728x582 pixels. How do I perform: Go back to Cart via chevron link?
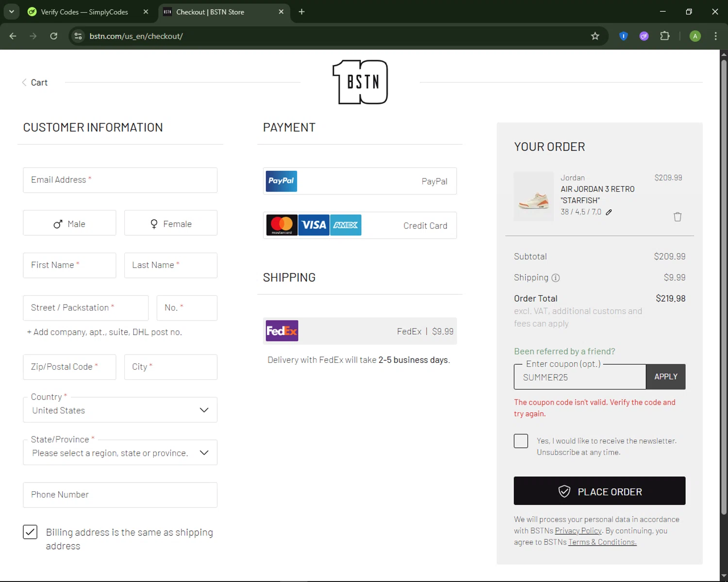(x=34, y=82)
